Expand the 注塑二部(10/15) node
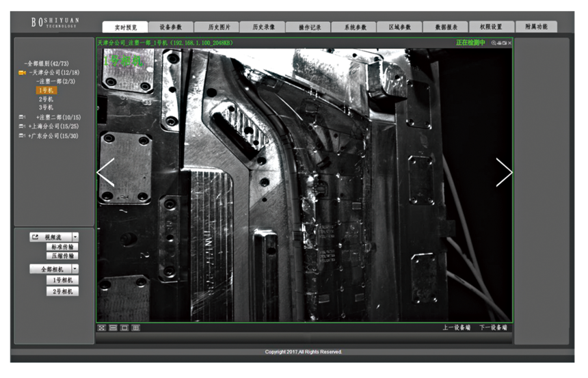The width and height of the screenshot is (588, 378). pyautogui.click(x=59, y=118)
